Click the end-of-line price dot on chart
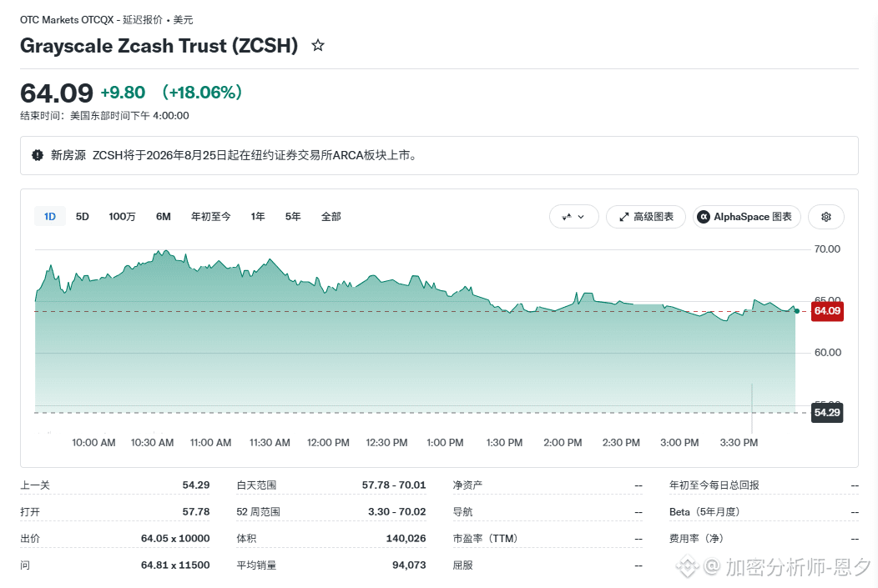The image size is (878, 588). 797,311
